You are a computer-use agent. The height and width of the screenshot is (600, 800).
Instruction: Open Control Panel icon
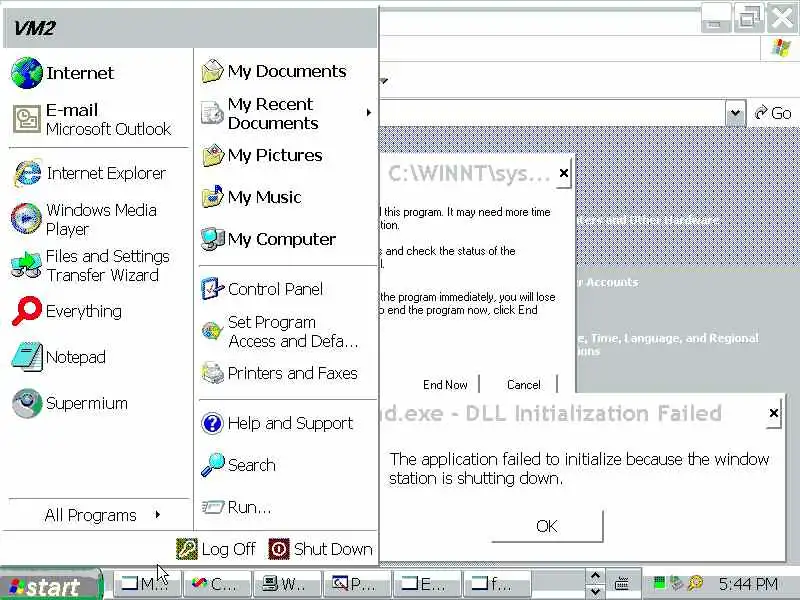coord(212,289)
